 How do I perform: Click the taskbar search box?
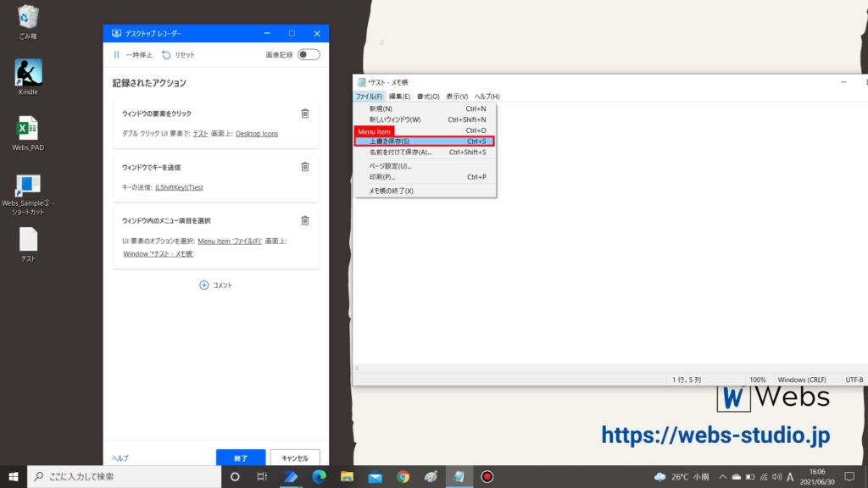(124, 476)
